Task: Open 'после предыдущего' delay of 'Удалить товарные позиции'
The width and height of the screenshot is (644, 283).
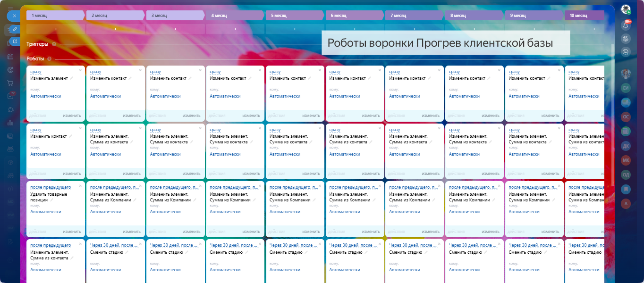Action: (x=51, y=187)
